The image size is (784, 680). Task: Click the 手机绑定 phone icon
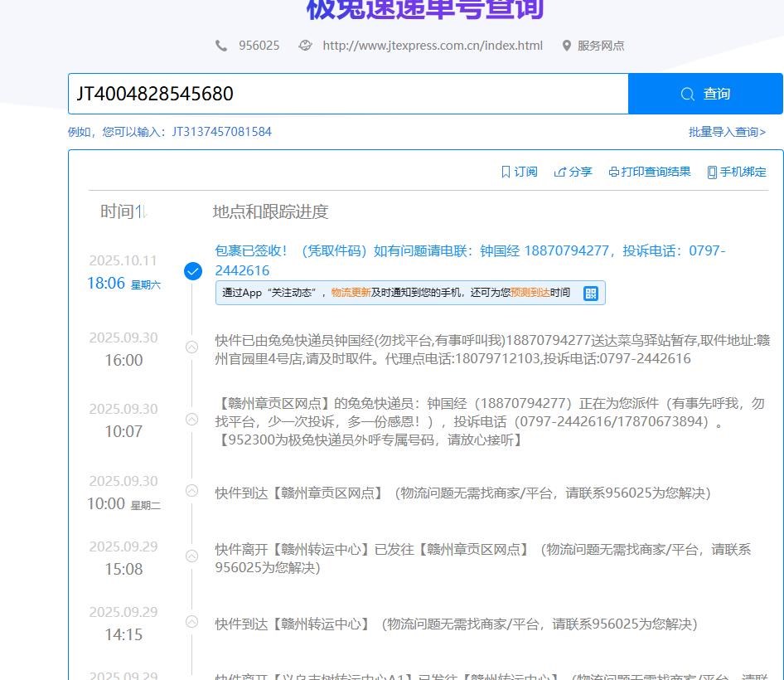click(712, 172)
